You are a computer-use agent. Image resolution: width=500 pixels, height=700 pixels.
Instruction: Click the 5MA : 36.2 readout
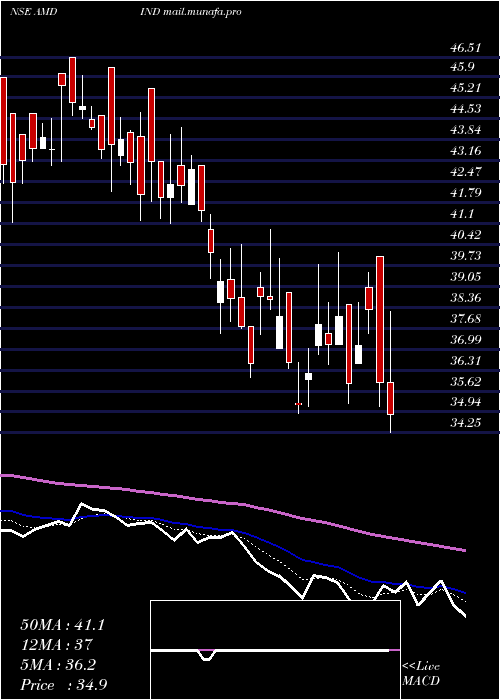pyautogui.click(x=58, y=665)
